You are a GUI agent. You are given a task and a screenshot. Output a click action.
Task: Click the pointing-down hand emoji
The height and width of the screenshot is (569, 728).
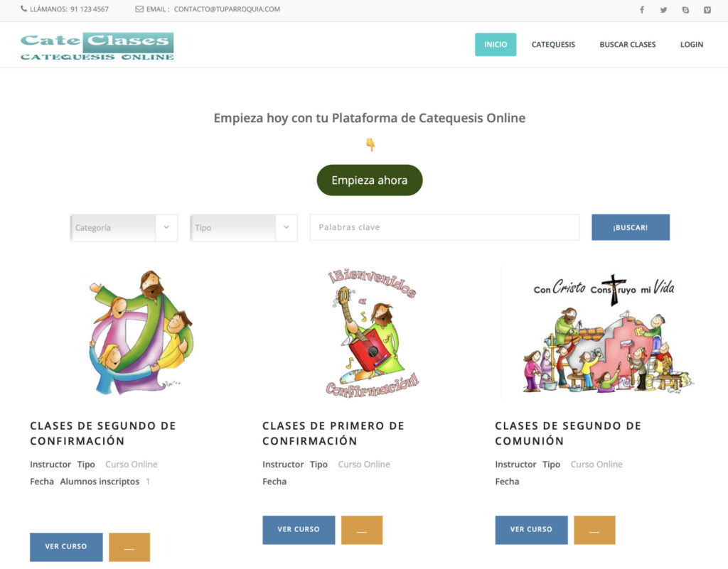(x=370, y=145)
